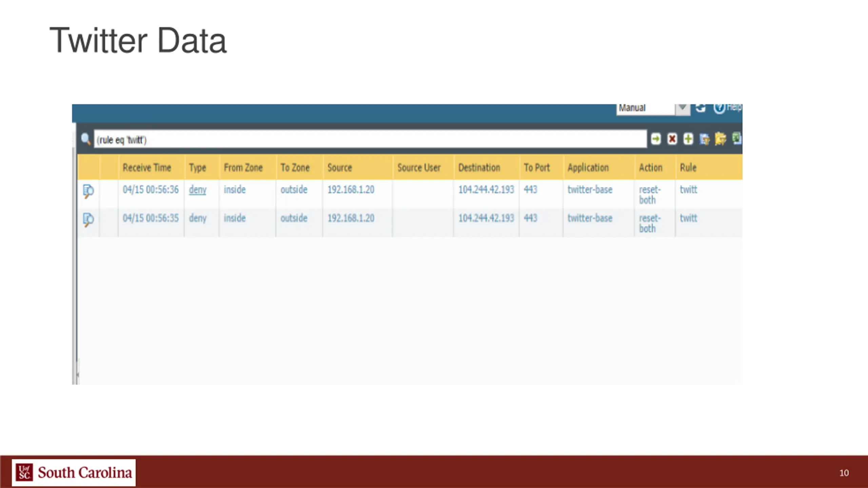Sort by the Receive Time column header
868x488 pixels.
tap(147, 167)
